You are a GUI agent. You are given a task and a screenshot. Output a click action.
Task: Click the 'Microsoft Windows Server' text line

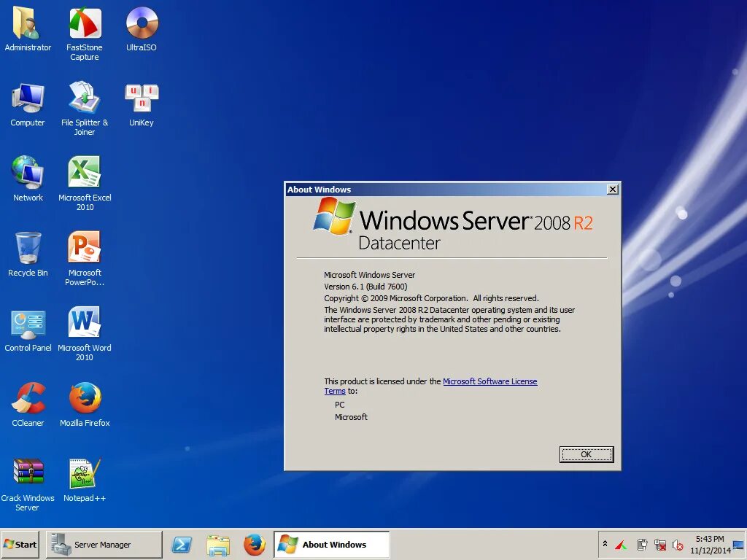coord(369,275)
